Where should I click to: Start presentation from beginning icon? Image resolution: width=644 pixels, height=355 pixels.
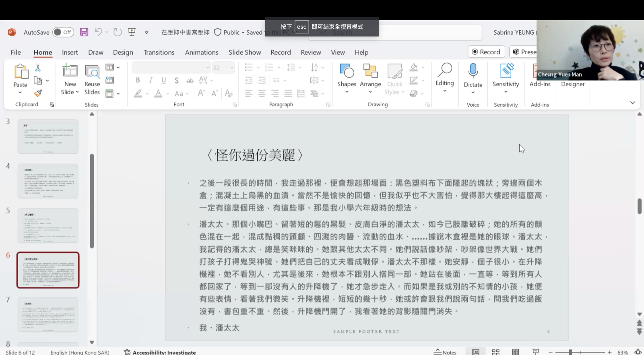[x=132, y=32]
